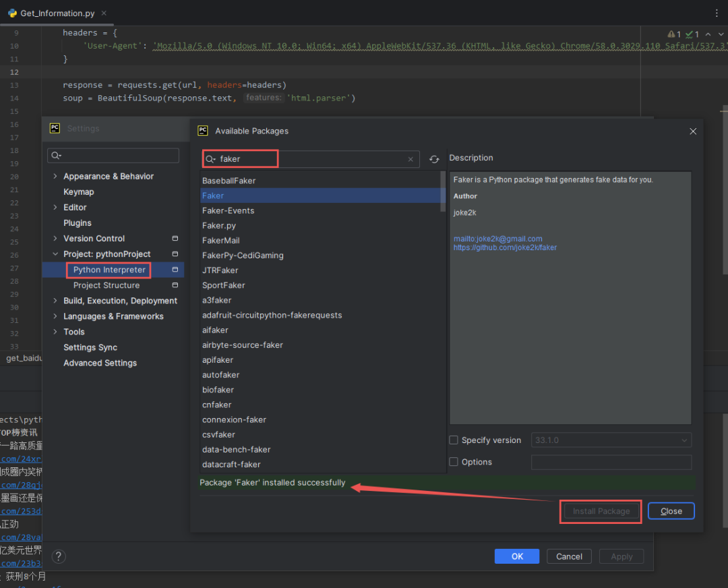This screenshot has width=728, height=588.
Task: Expand Appearance & Behavior settings
Action: point(55,176)
